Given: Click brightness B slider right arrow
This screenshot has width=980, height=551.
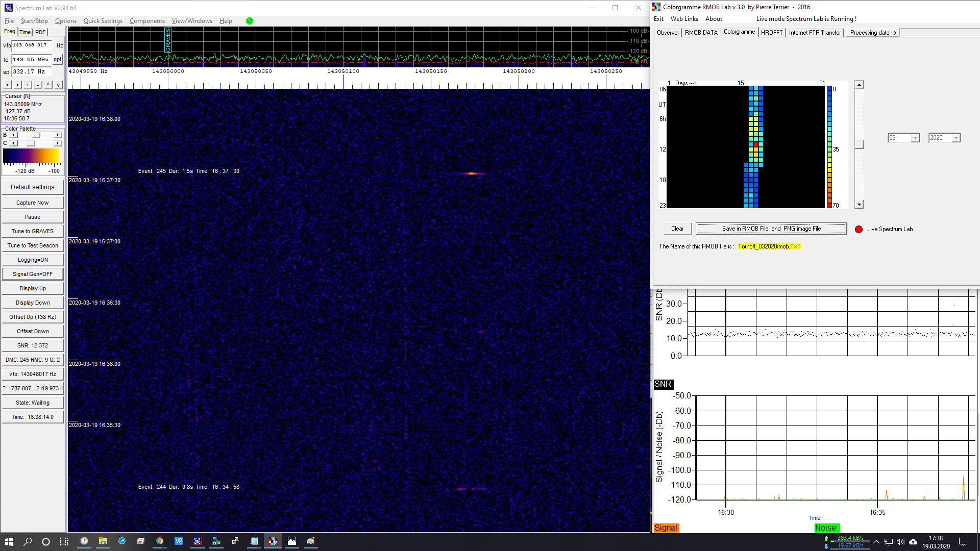Looking at the screenshot, I should coord(58,135).
